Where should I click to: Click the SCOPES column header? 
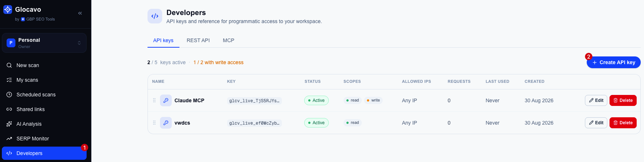[x=352, y=81]
